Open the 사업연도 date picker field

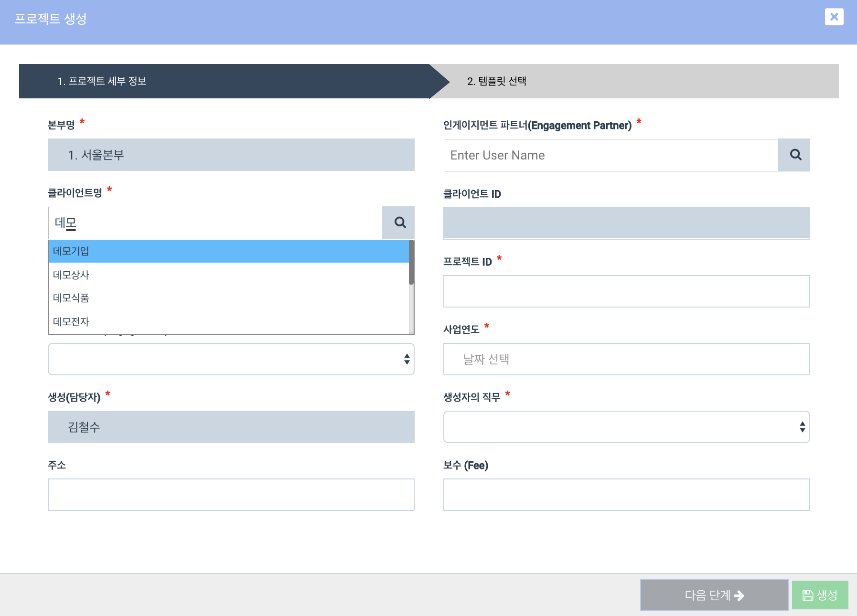click(x=626, y=359)
